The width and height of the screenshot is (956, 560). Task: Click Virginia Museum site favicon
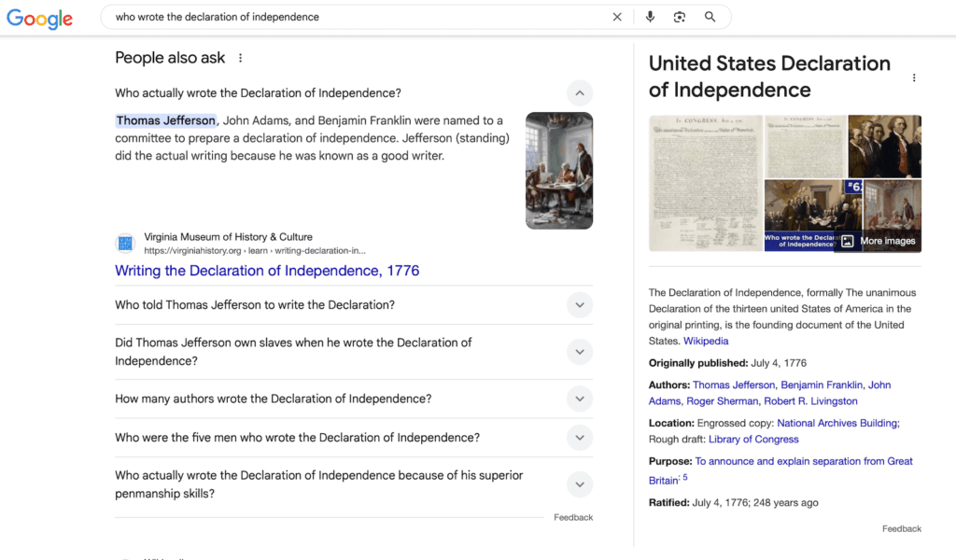(x=125, y=244)
